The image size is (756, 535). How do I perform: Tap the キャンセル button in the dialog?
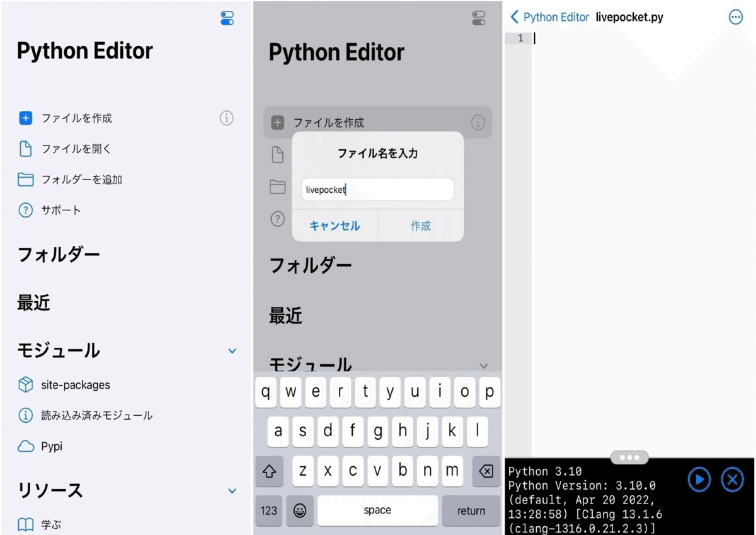coord(335,226)
